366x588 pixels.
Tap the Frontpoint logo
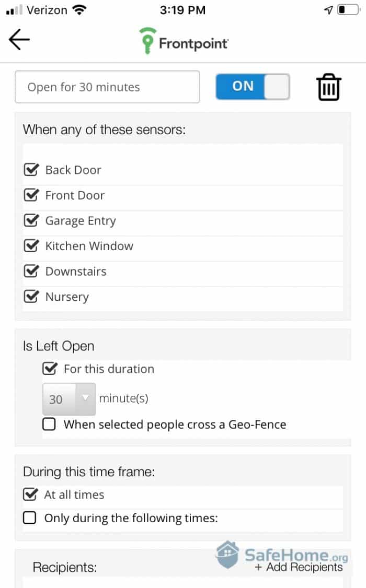(x=184, y=42)
